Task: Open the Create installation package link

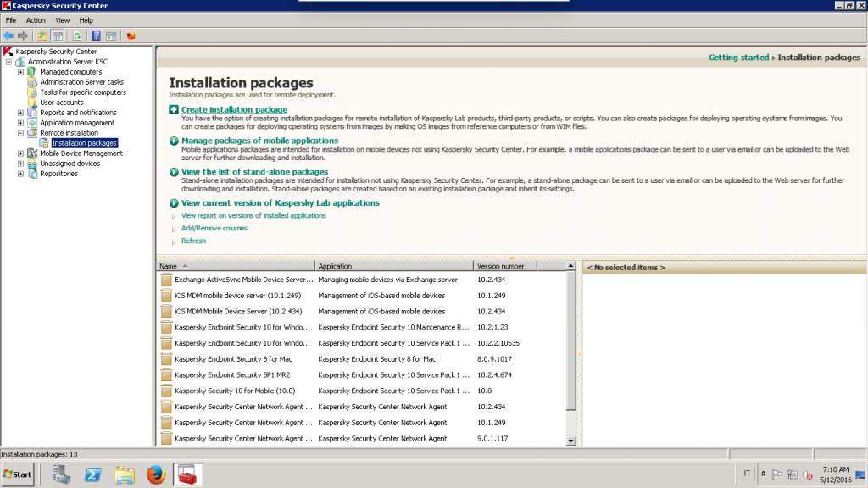Action: (234, 109)
